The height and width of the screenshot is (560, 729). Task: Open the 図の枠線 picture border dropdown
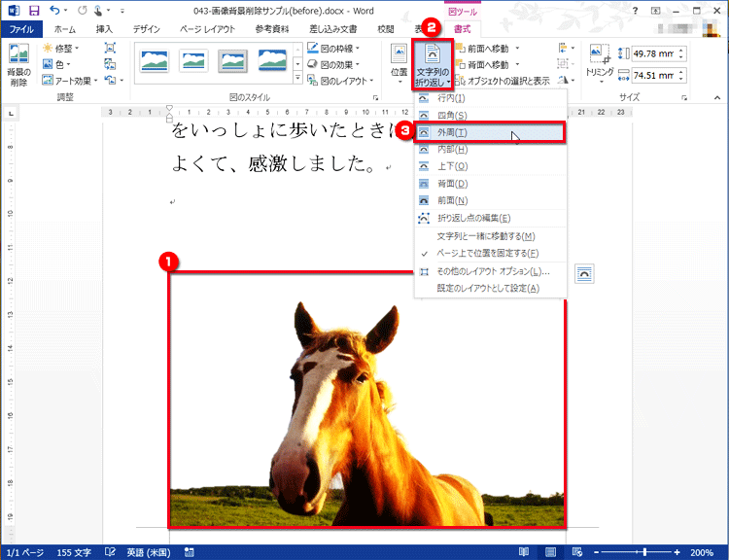pos(333,49)
